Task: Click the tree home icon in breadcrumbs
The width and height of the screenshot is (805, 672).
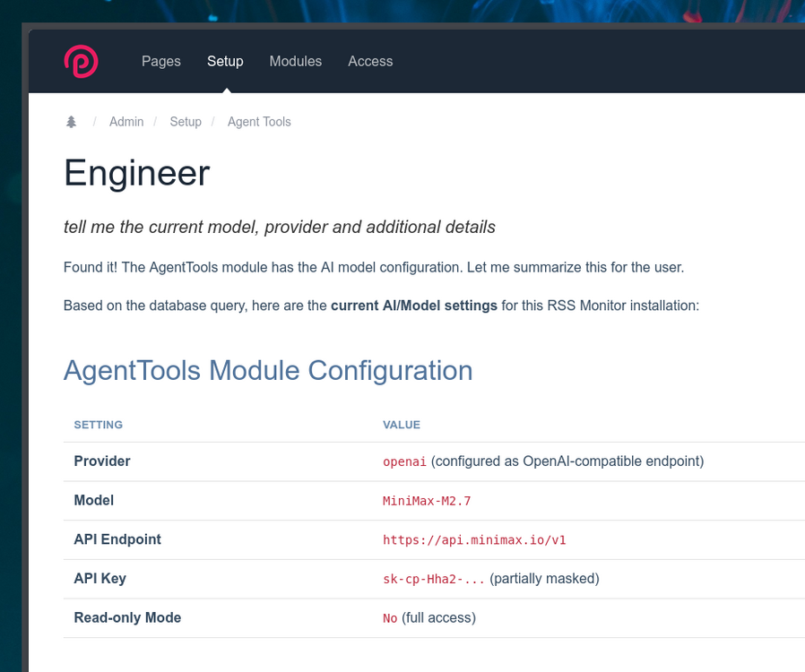Action: pos(72,122)
